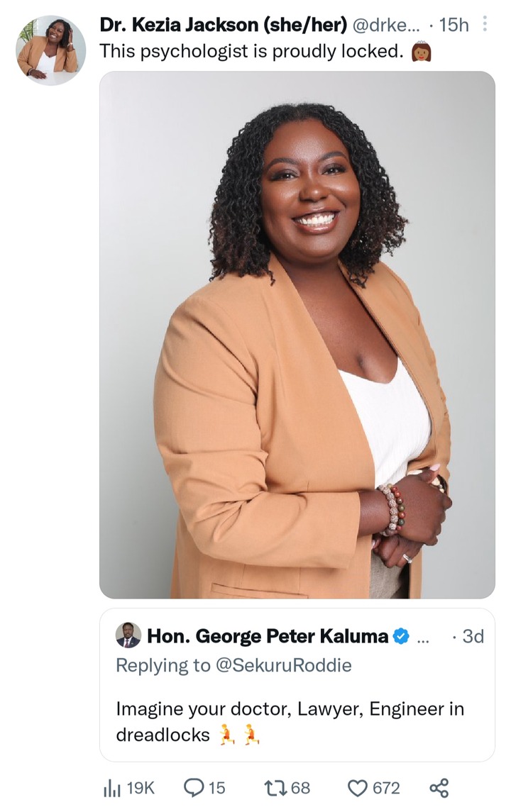Click the view count analytics icon

click(111, 788)
